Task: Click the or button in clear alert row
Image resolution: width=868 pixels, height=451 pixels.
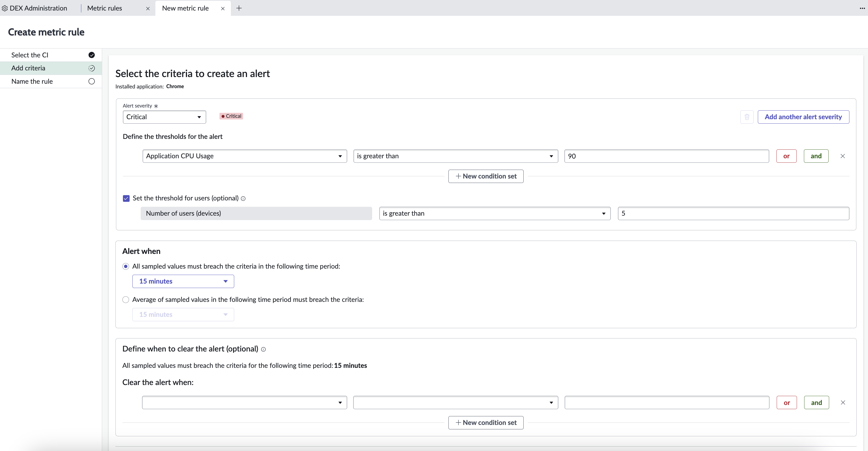Action: (x=787, y=402)
